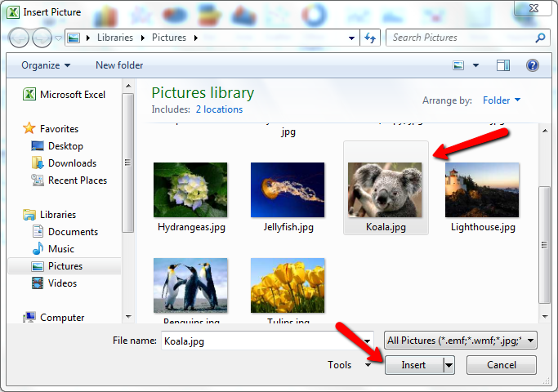
Task: Open the Help icon
Action: pyautogui.click(x=533, y=65)
